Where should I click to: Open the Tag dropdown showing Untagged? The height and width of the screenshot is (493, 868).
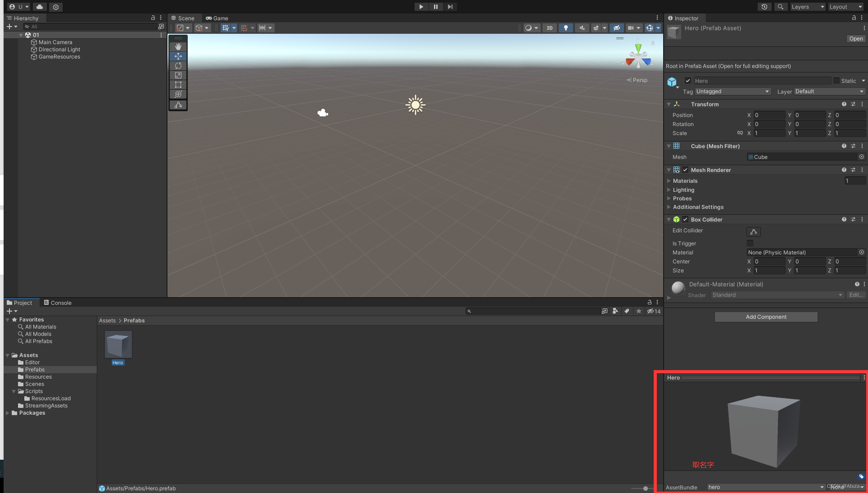coord(732,91)
